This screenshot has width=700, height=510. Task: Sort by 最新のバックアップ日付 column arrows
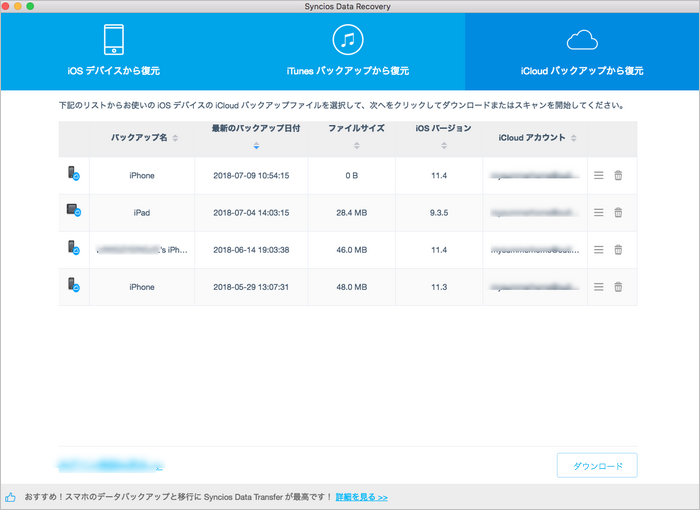pyautogui.click(x=256, y=146)
